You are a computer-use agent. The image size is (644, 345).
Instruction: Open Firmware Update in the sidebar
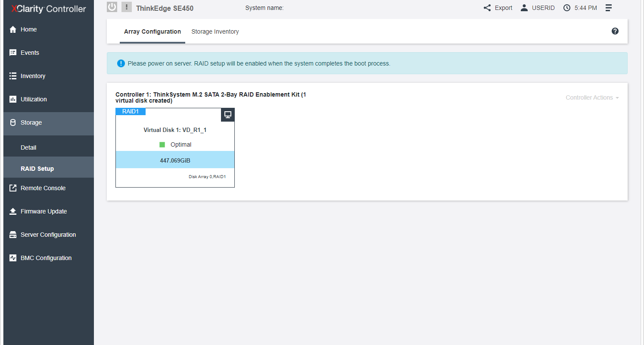(49, 211)
